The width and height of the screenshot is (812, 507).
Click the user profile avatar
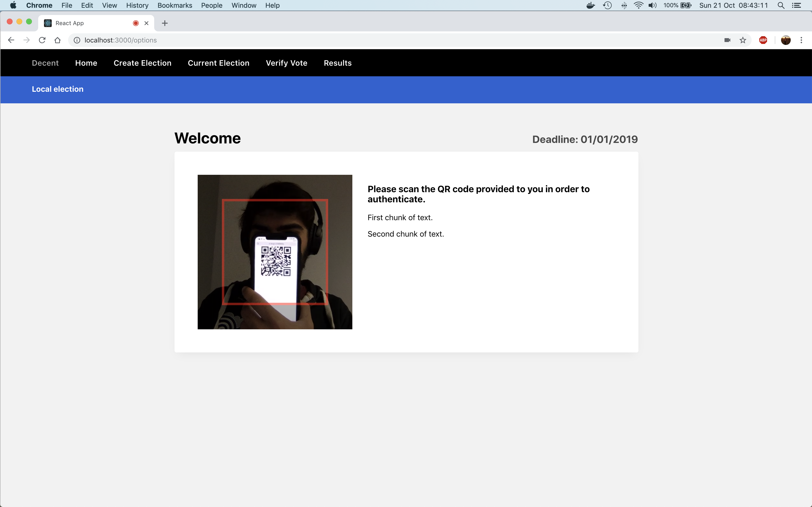pos(785,40)
